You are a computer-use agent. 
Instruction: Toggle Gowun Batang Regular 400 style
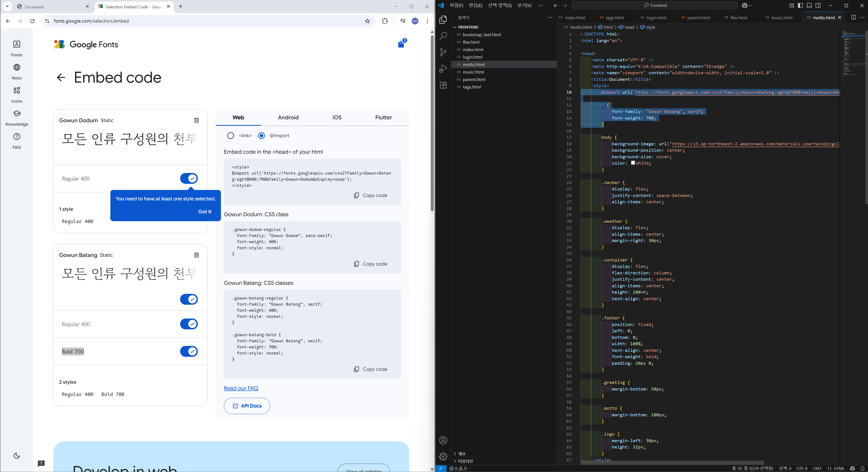click(189, 324)
